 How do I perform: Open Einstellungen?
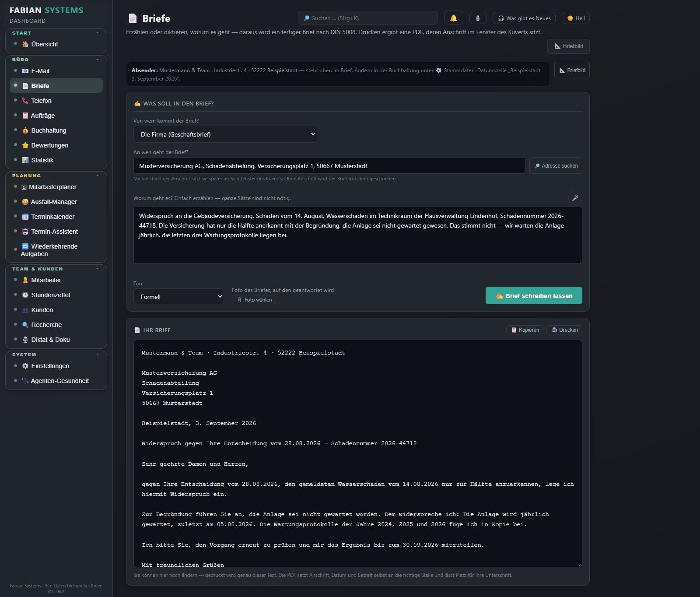click(56, 366)
